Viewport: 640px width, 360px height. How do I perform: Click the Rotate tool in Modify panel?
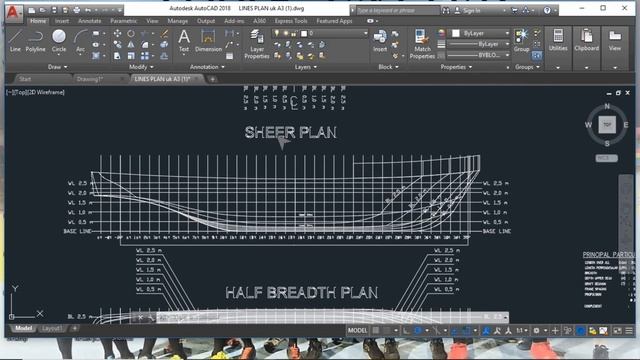[x=131, y=33]
